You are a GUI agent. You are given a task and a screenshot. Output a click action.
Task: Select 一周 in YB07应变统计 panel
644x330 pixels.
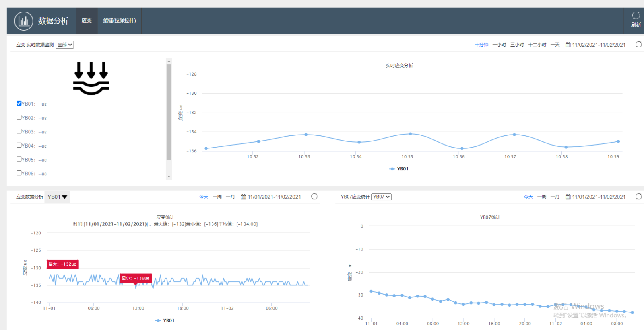click(542, 197)
